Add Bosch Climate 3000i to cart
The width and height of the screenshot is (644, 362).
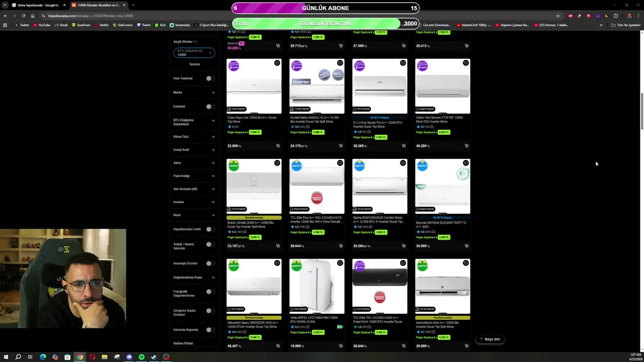pyautogui.click(x=278, y=246)
